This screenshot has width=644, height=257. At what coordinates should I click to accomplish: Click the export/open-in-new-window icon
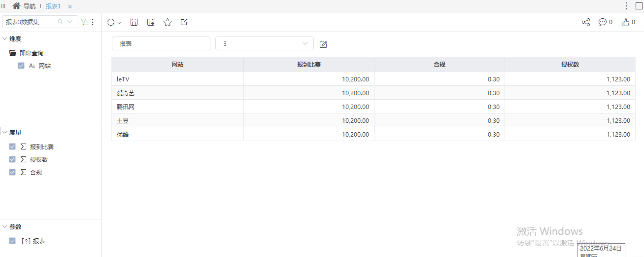coord(184,22)
